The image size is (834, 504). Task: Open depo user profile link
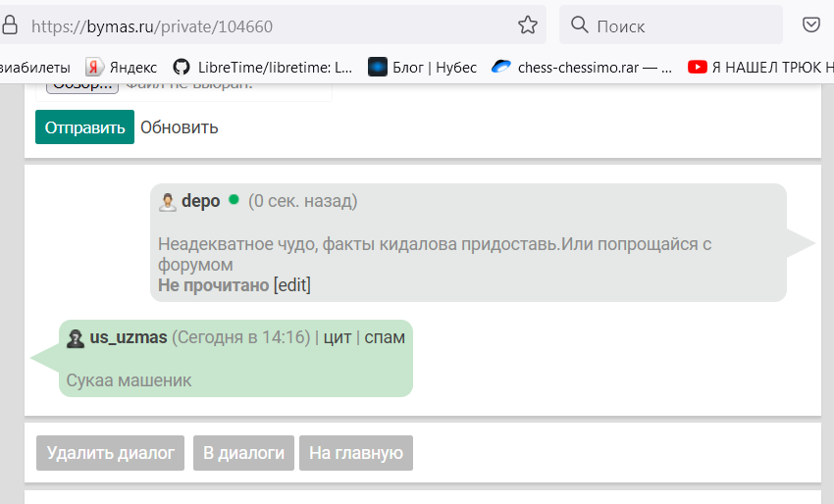(x=200, y=201)
